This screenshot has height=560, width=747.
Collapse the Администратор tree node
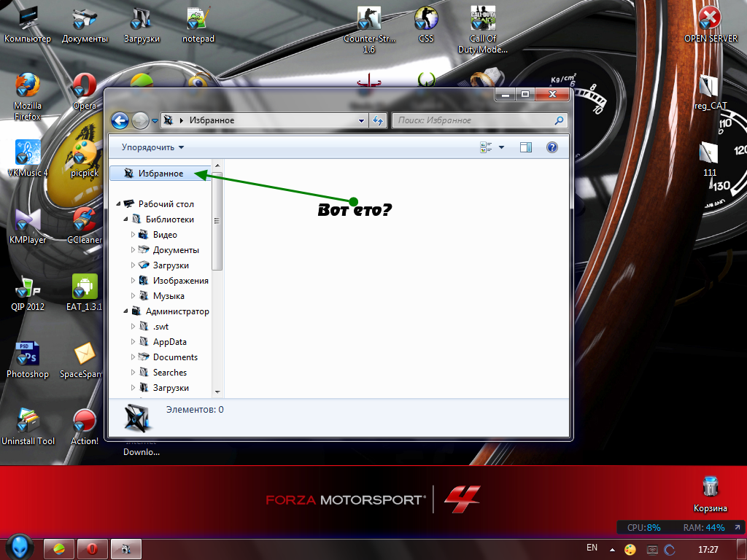click(125, 311)
